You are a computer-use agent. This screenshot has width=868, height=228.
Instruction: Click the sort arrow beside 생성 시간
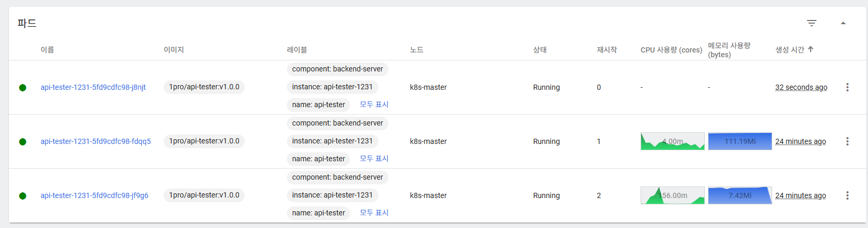[811, 49]
